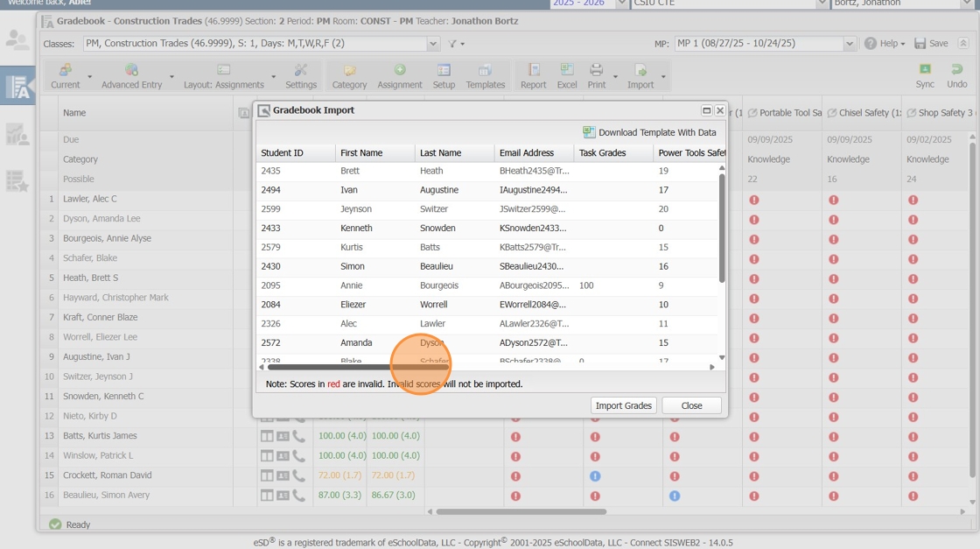
Task: Open gradebook Settings
Action: click(x=301, y=76)
